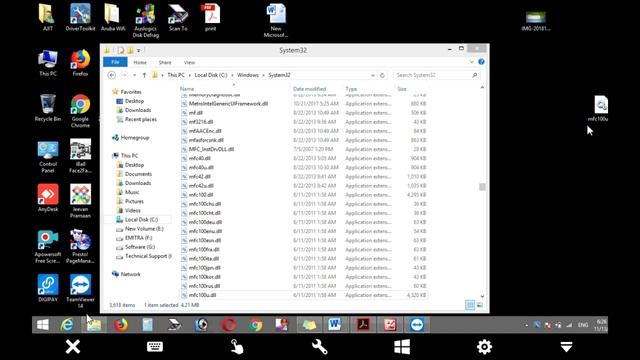
Task: Show hidden system tray icons arrow
Action: [527, 325]
